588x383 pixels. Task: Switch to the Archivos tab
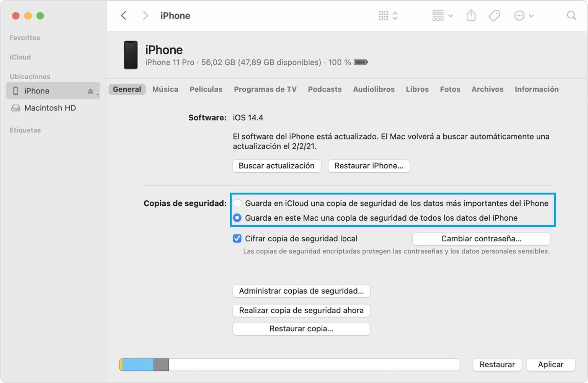[x=487, y=89]
